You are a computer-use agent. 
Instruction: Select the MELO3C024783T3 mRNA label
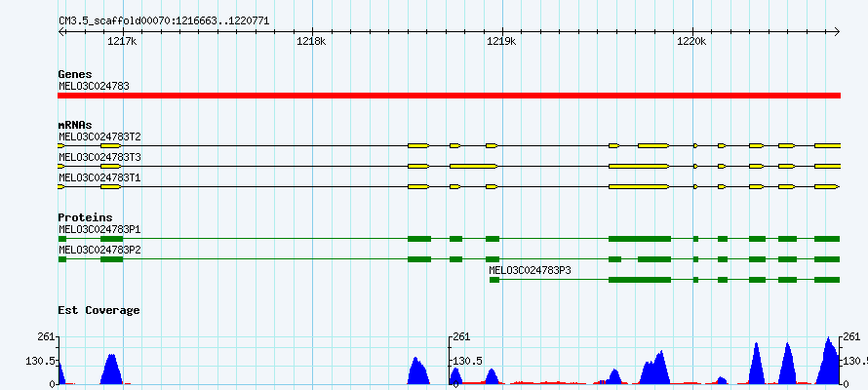tap(99, 157)
